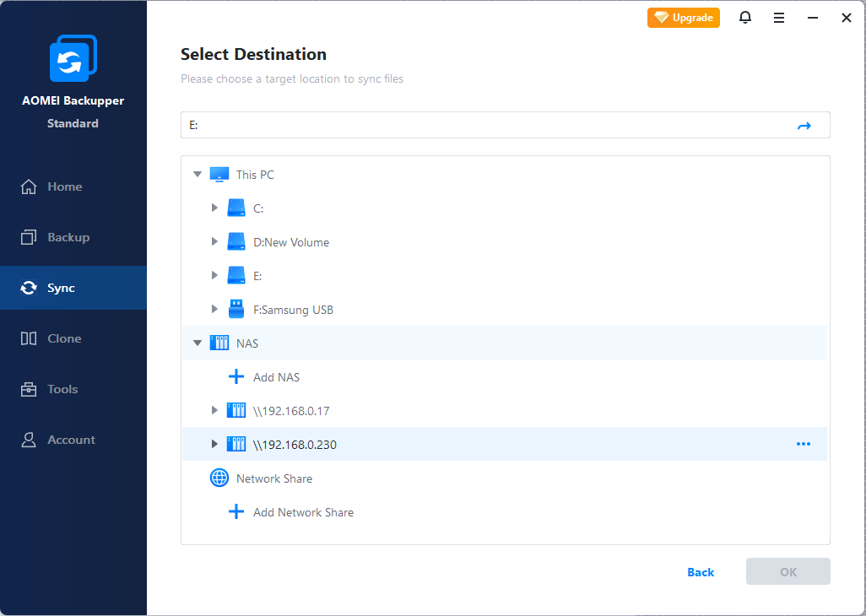Click the Network Share globe icon
This screenshot has height=616, width=866.
coord(219,478)
